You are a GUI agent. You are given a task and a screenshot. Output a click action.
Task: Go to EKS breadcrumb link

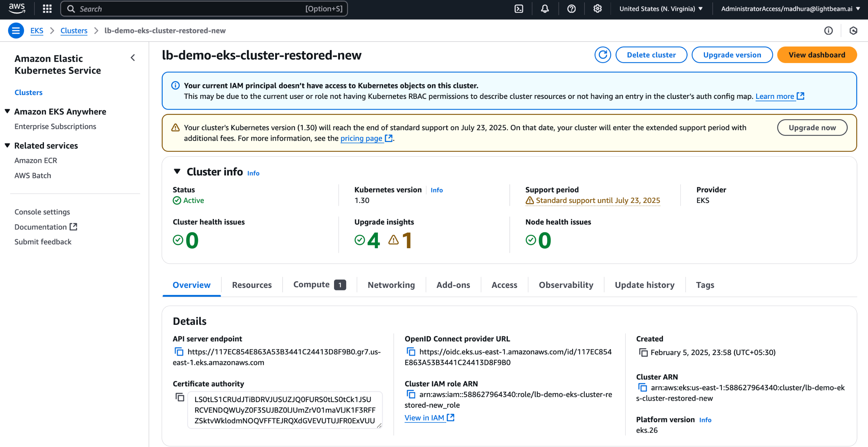(37, 31)
